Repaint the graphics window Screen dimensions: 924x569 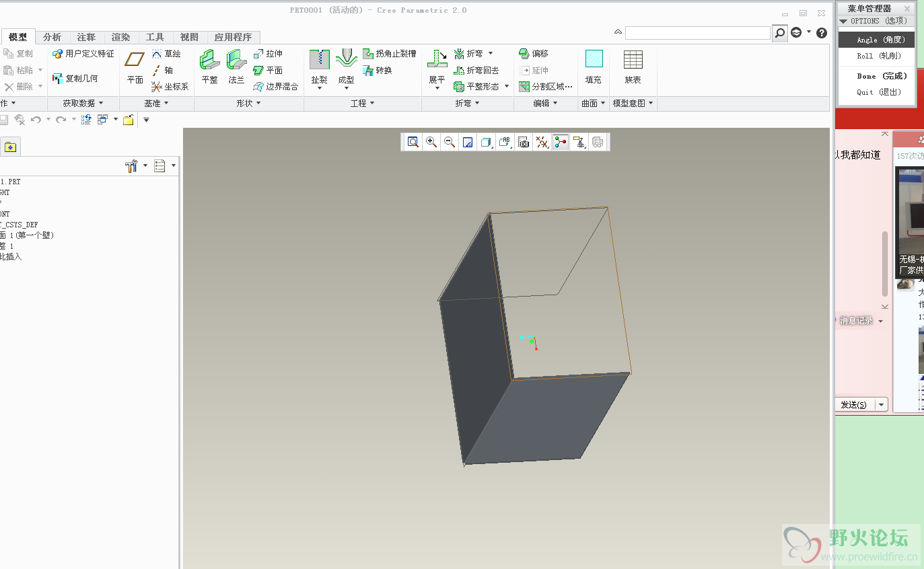point(468,142)
